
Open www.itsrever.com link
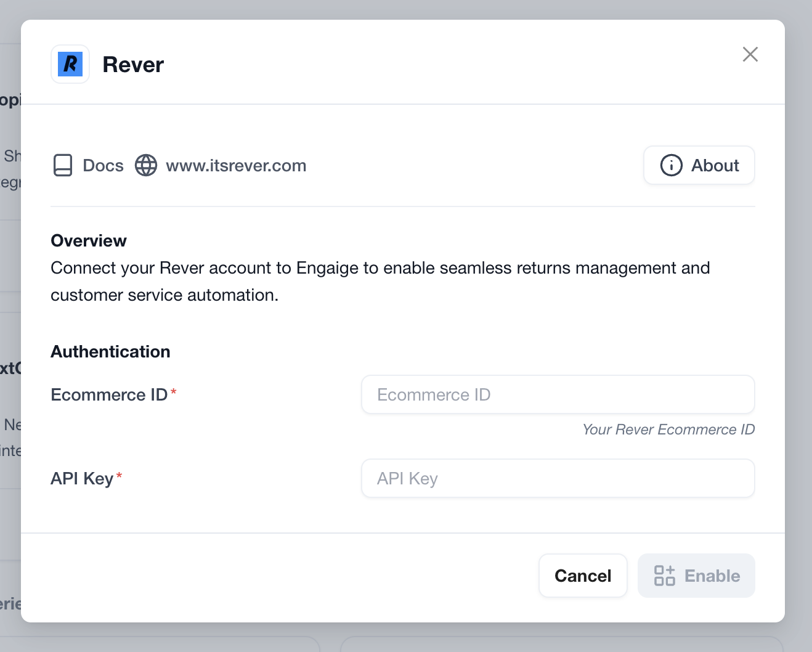(x=236, y=165)
